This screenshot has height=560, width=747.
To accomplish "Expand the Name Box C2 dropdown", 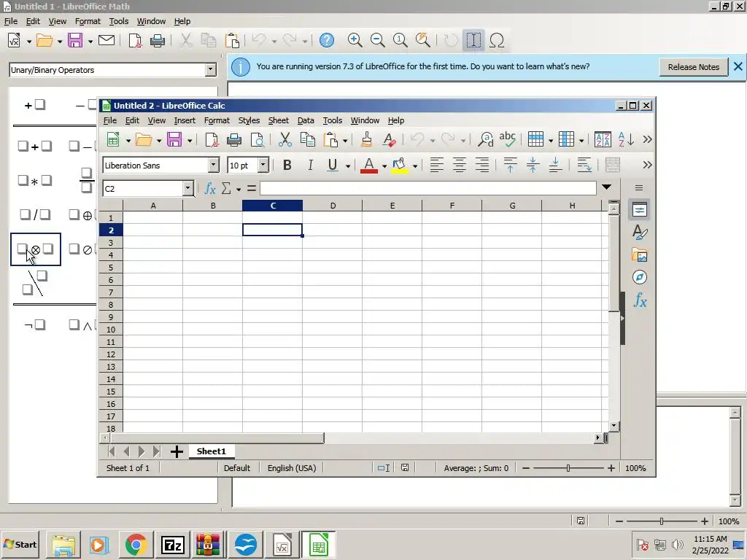I will [187, 189].
